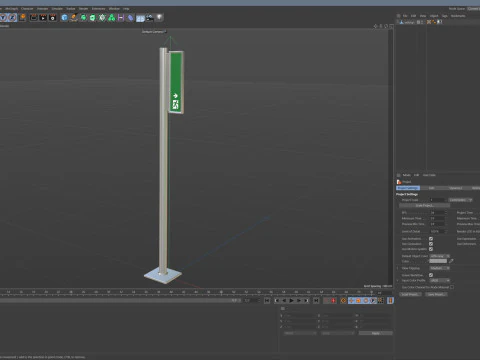Click the purple Field icon

[121, 17]
